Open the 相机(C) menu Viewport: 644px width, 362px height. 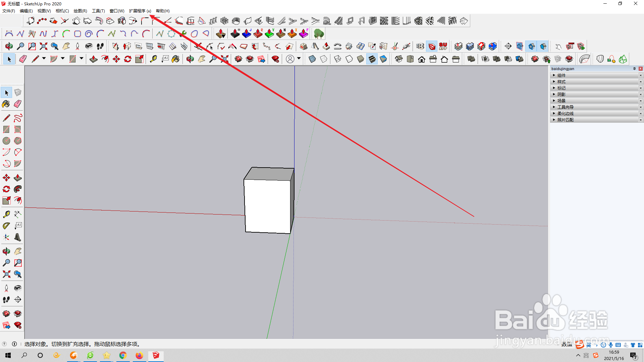(62, 11)
